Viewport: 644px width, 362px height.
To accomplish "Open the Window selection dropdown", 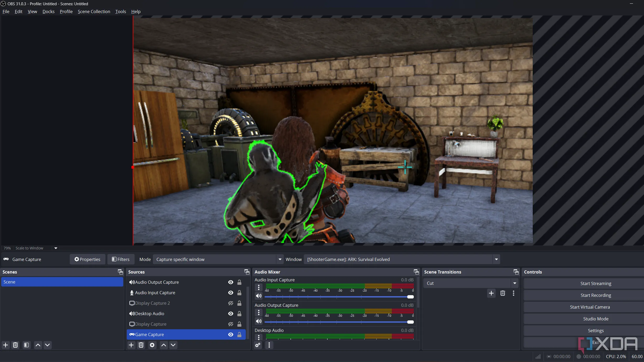I will tap(496, 259).
